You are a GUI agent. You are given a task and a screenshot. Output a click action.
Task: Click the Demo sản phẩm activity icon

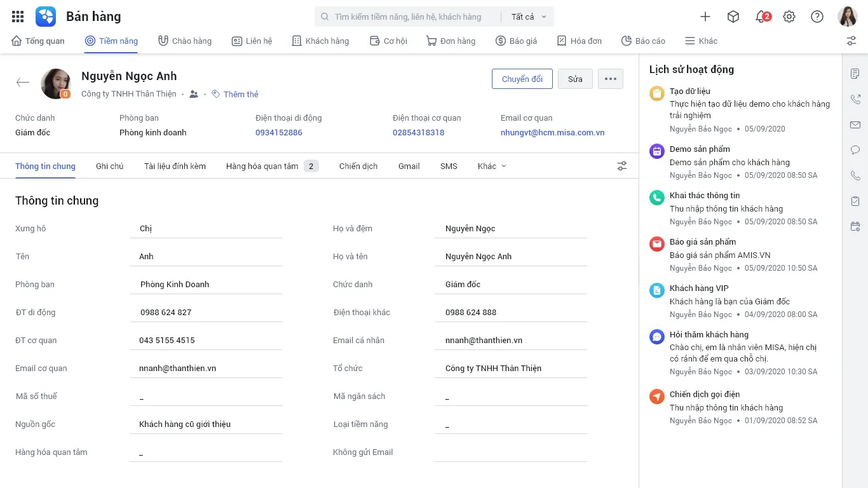click(657, 151)
